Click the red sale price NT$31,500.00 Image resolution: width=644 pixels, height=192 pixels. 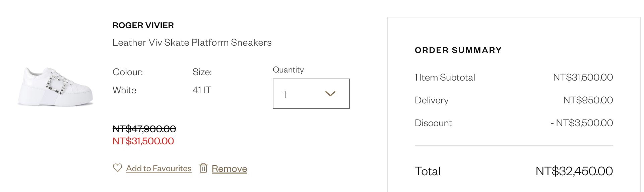(143, 141)
